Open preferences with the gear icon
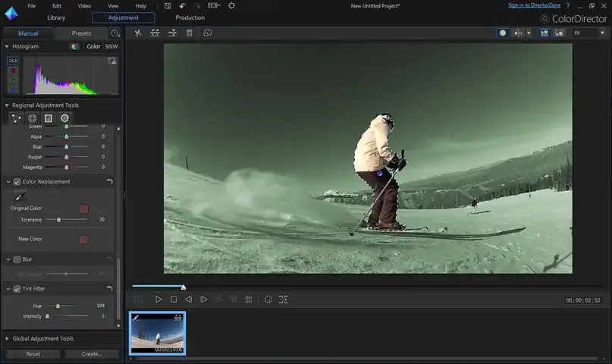 231,6
